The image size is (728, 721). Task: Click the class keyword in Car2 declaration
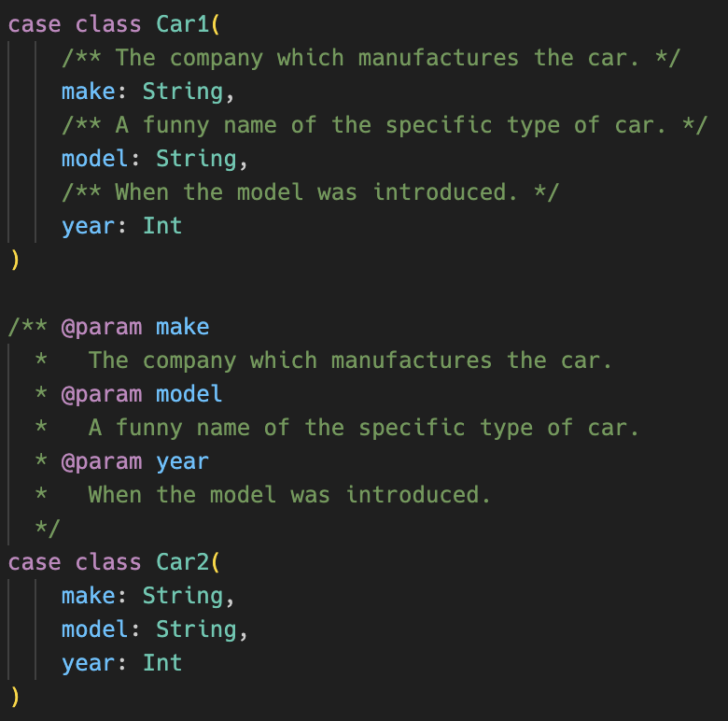[108, 562]
